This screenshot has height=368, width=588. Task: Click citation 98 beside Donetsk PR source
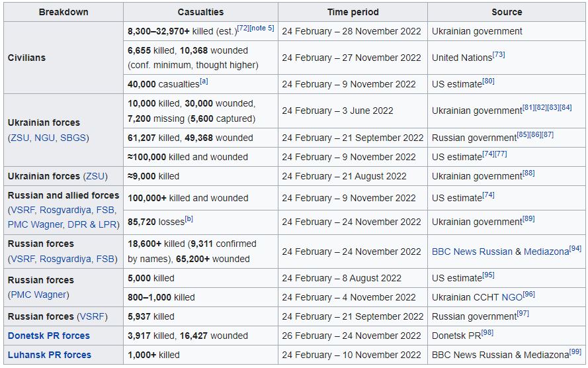pyautogui.click(x=487, y=332)
